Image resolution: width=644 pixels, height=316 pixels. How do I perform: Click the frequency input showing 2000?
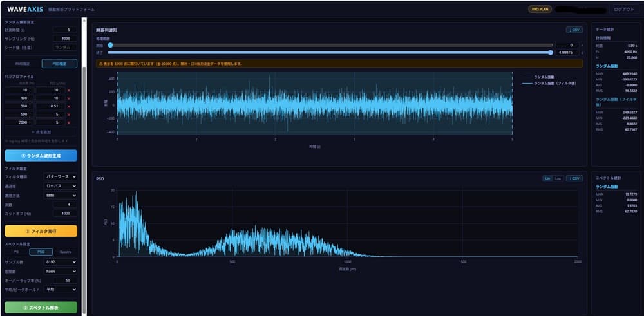coord(20,122)
